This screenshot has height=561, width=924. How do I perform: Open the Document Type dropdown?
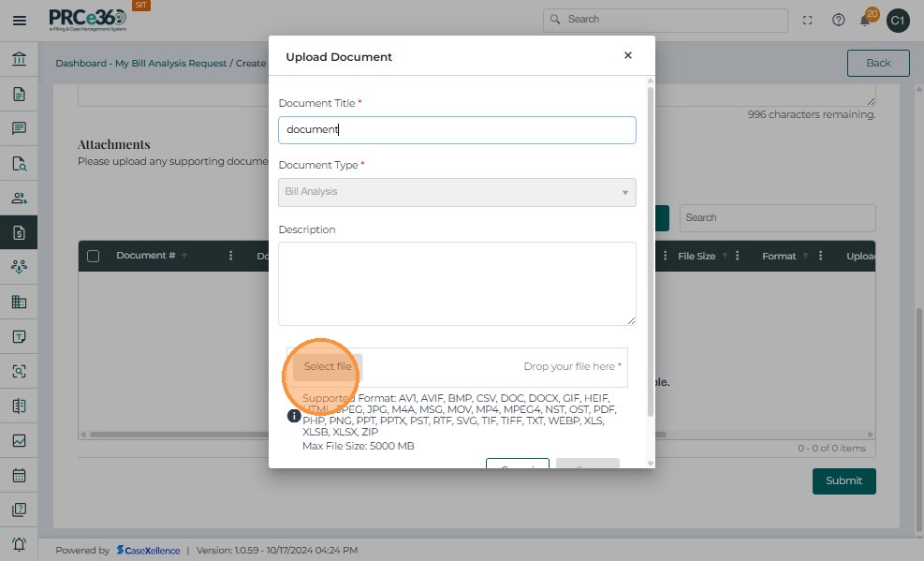click(457, 192)
